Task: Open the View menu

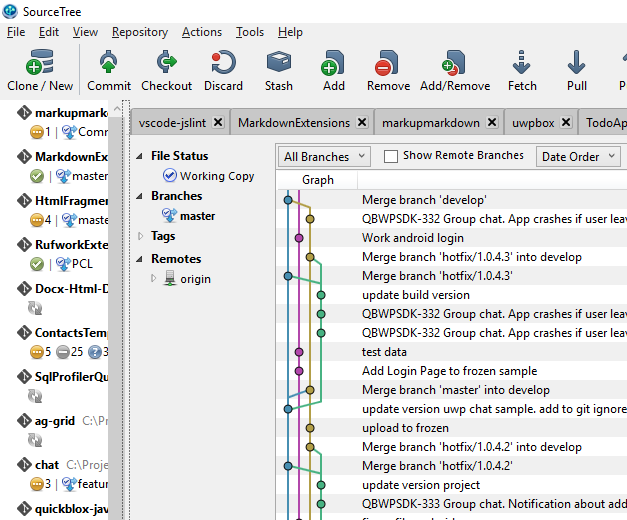Action: click(85, 32)
